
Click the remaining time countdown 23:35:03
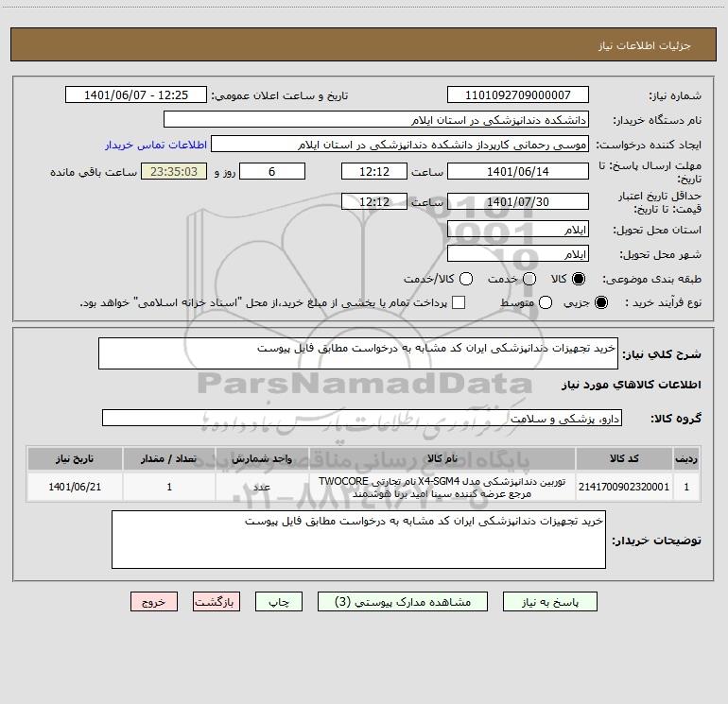point(174,171)
